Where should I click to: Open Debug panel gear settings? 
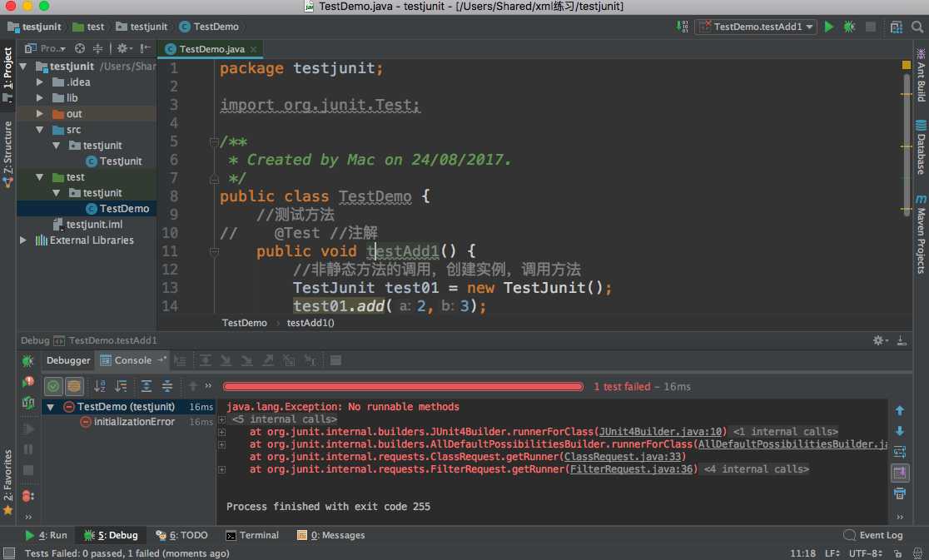coord(879,340)
